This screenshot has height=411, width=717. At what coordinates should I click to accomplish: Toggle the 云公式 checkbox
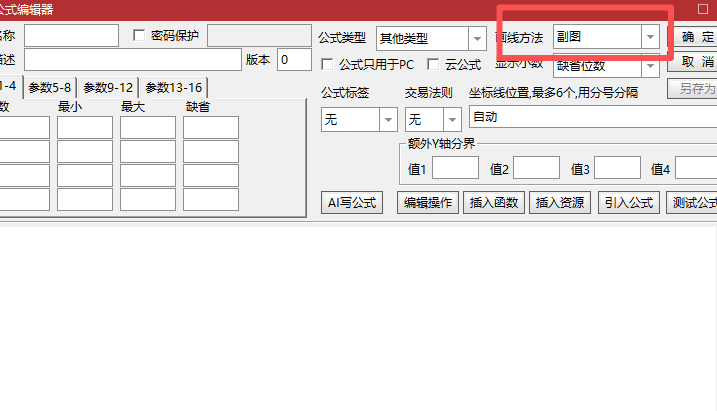click(x=433, y=64)
